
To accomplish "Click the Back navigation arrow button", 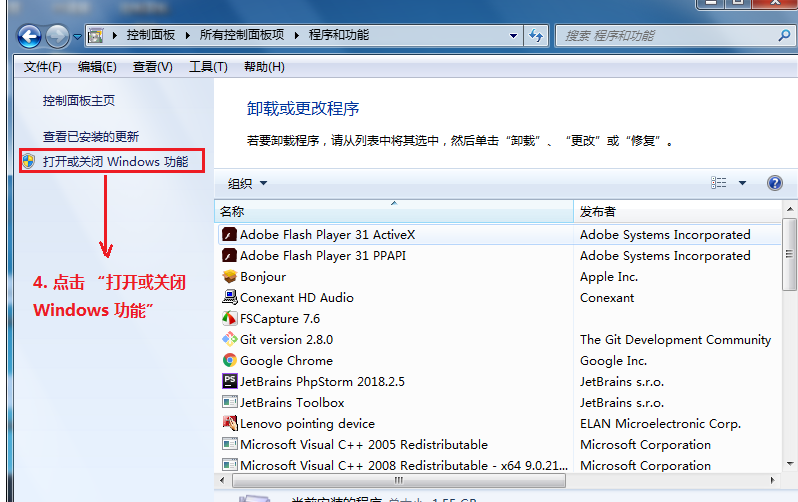I will 30,36.
